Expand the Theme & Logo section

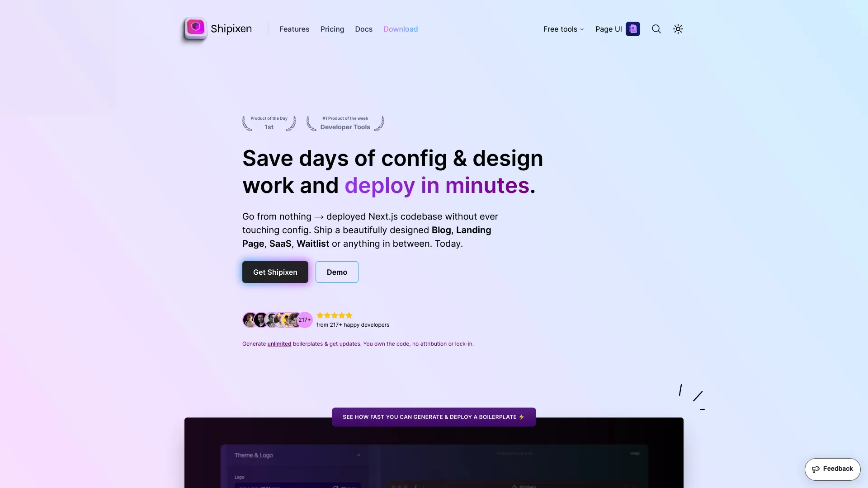pos(359,455)
